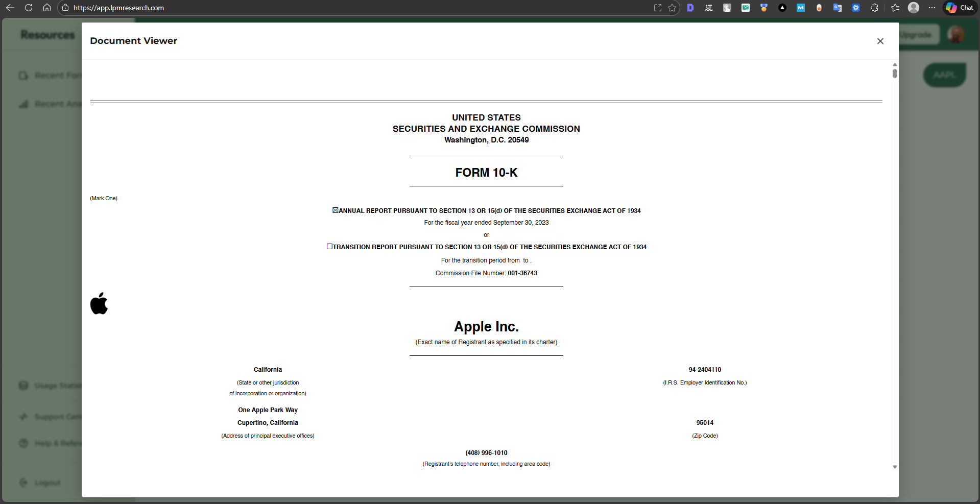The width and height of the screenshot is (980, 504).
Task: Open the Google Translate extension
Action: (x=838, y=8)
